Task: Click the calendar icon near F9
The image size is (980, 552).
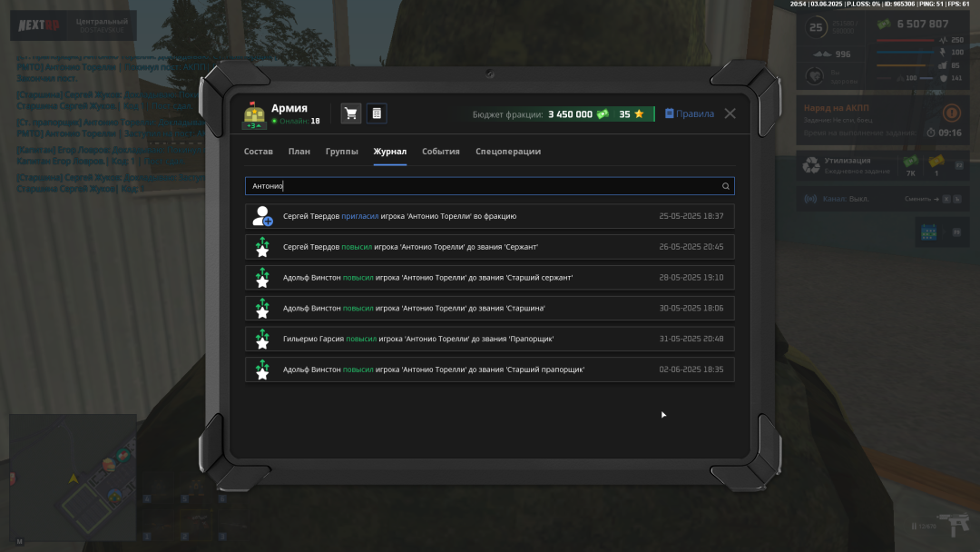Action: (928, 232)
